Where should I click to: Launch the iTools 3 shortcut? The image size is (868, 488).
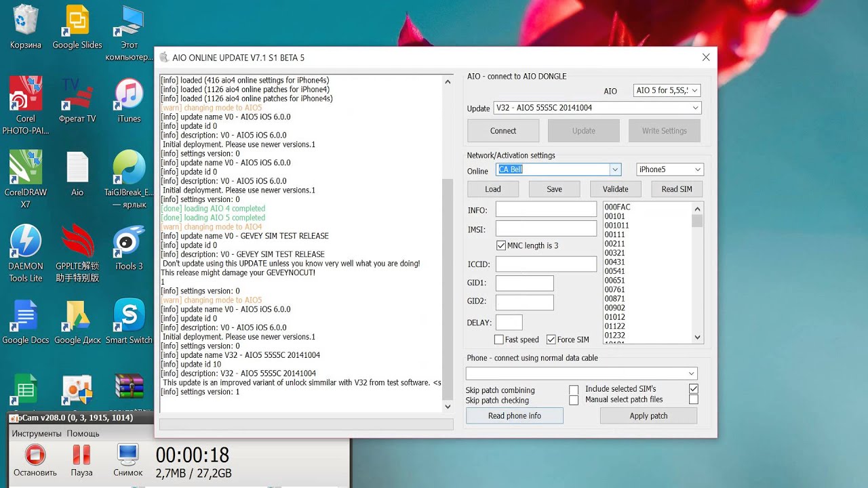pos(129,247)
